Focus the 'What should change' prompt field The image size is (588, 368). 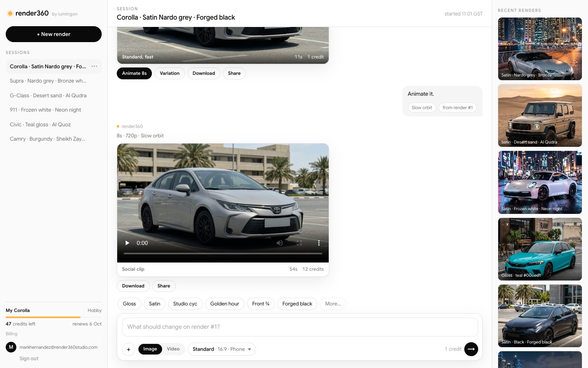point(300,327)
